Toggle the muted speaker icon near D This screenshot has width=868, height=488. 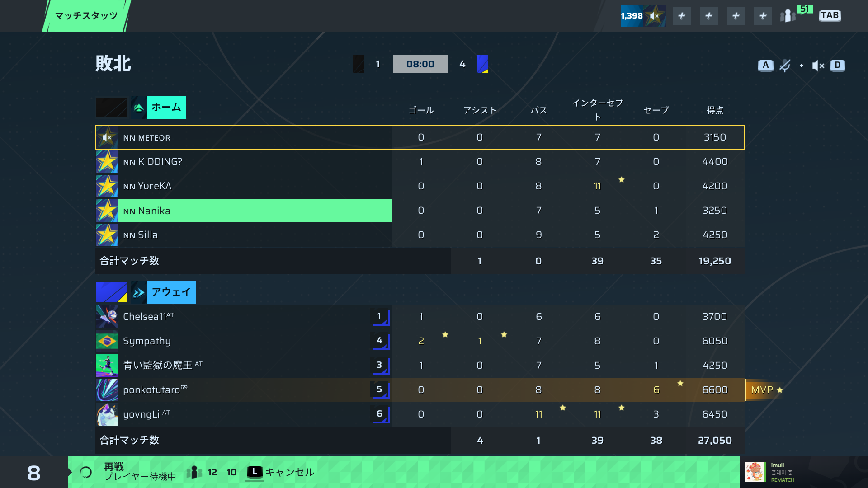click(818, 66)
